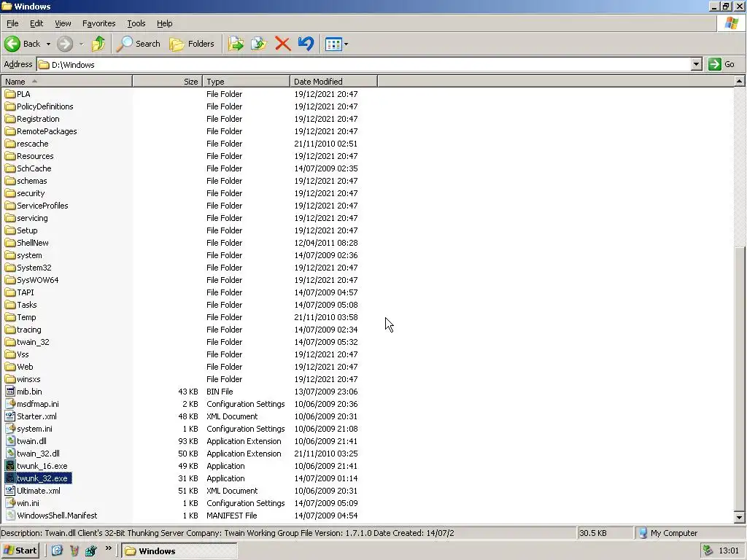Click the Windows taskbar button
The width and height of the screenshot is (747, 560).
pyautogui.click(x=179, y=551)
